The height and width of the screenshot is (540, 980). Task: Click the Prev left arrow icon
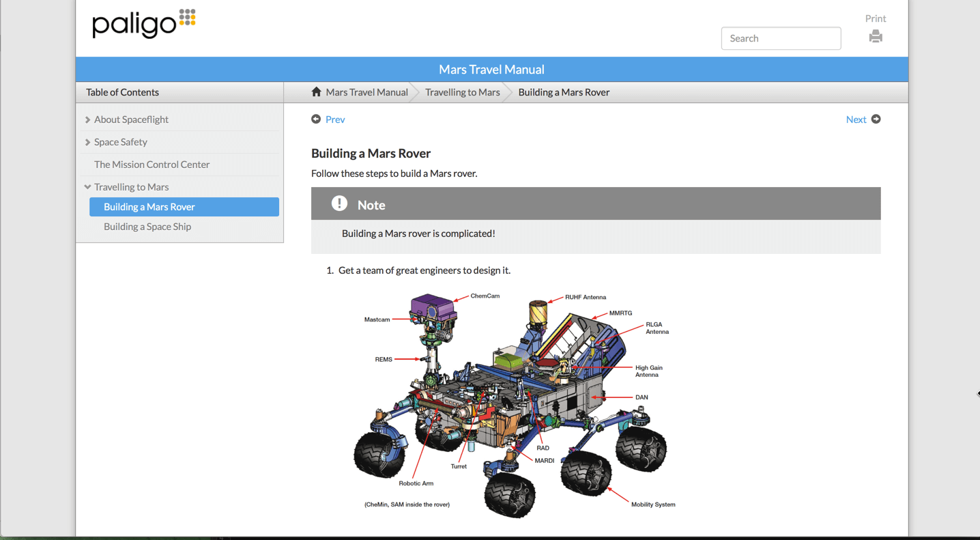click(x=316, y=119)
